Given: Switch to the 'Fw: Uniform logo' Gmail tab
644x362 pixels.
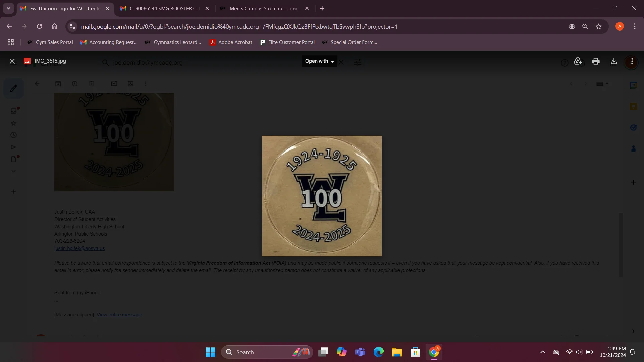Looking at the screenshot, I should click(65, 9).
